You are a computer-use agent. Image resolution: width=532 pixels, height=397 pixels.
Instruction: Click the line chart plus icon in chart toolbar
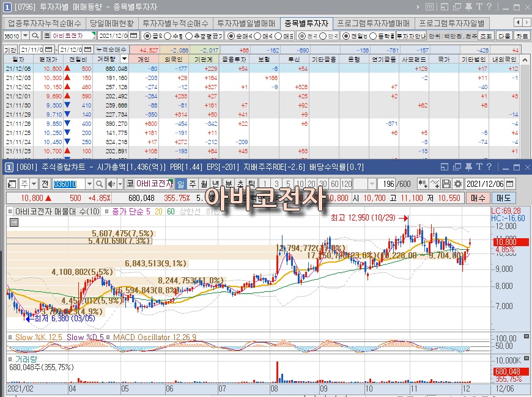[435, 184]
